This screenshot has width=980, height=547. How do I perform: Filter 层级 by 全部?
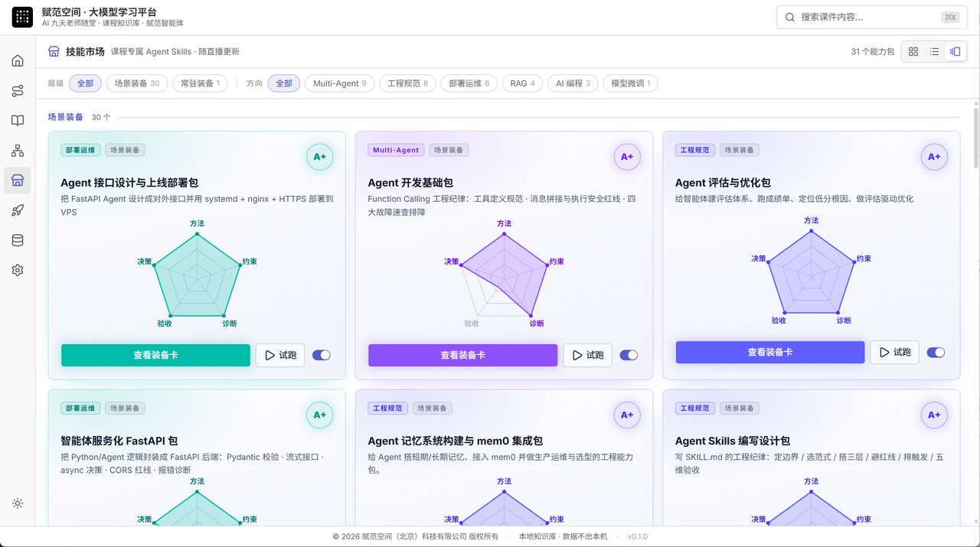(x=85, y=83)
